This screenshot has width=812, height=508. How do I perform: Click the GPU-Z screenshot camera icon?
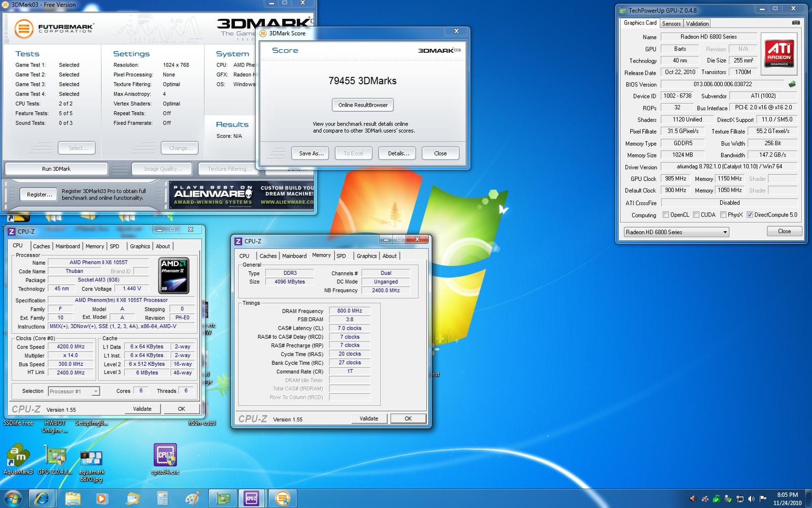(x=796, y=23)
